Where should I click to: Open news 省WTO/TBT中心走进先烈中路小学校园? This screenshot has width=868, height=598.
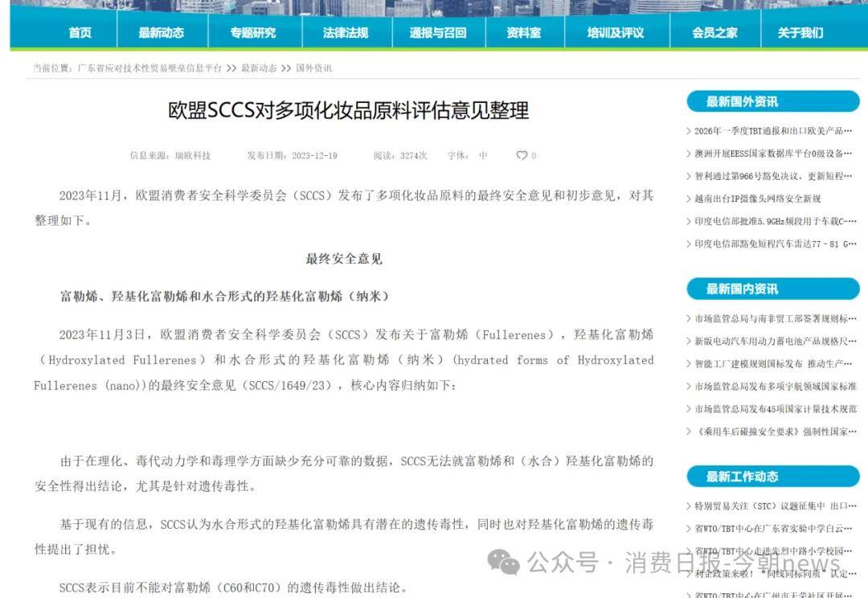(x=773, y=551)
